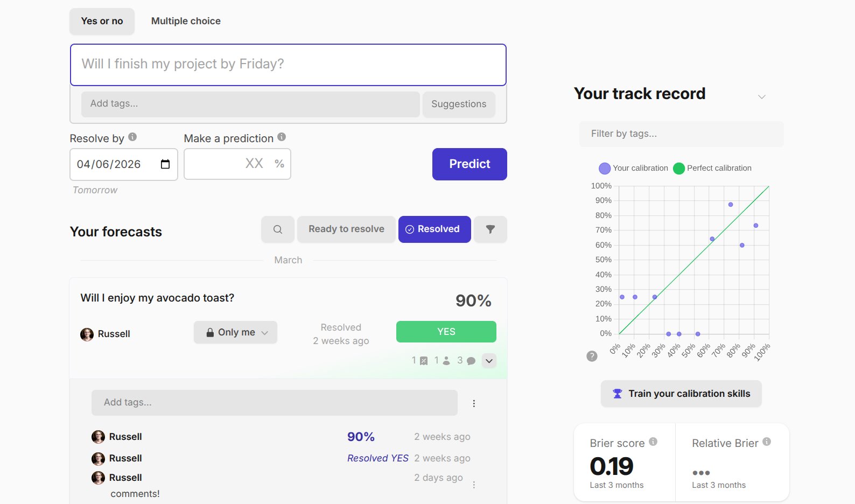Open the forecast filter funnel icon
Image resolution: width=855 pixels, height=504 pixels.
[490, 229]
